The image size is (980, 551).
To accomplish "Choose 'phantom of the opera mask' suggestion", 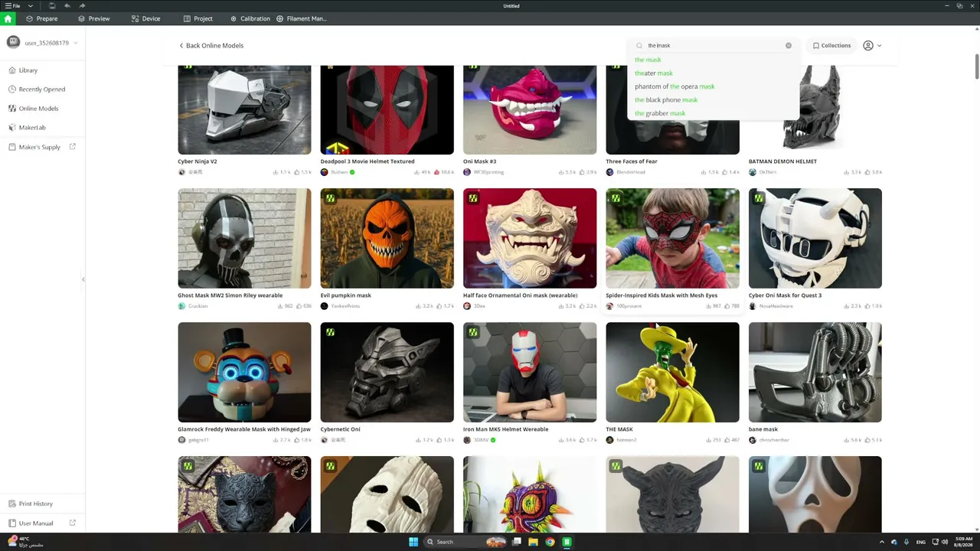I will point(675,86).
